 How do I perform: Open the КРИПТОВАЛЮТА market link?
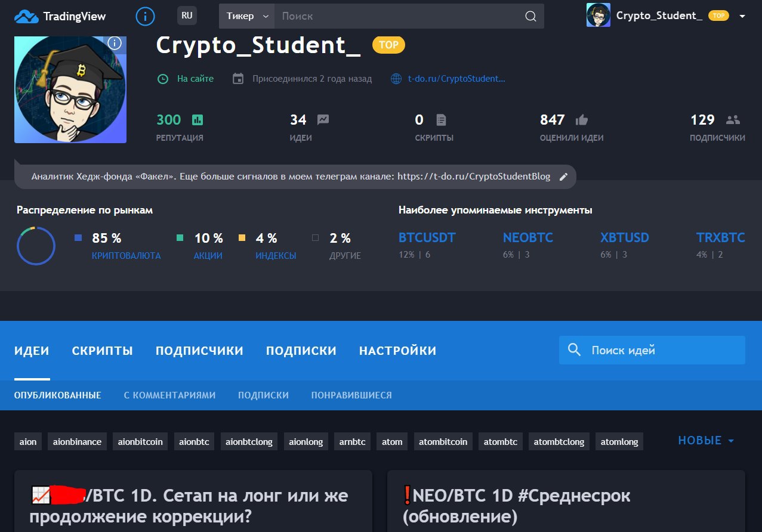(126, 256)
